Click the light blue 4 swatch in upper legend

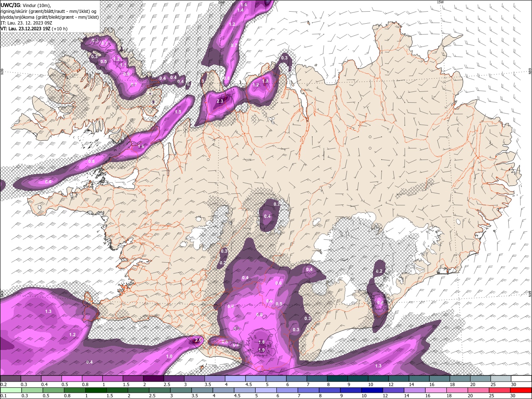[x=235, y=379]
